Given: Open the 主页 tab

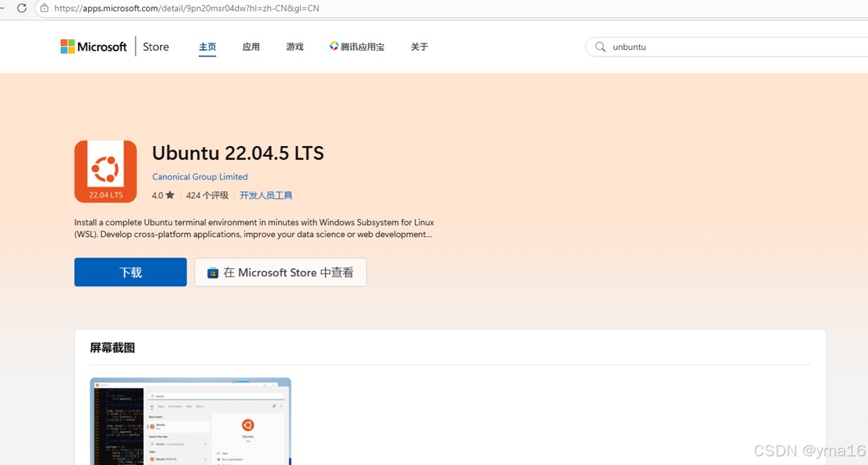Looking at the screenshot, I should [208, 47].
